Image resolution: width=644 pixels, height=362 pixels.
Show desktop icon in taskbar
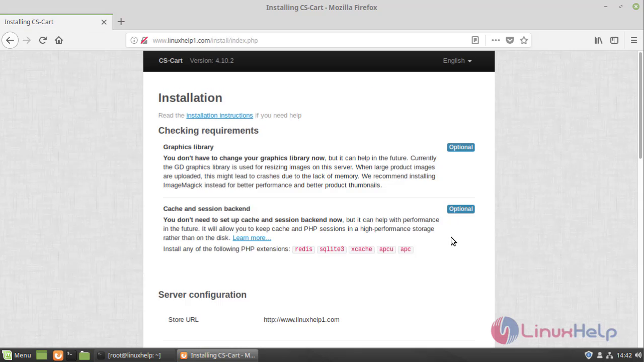(x=42, y=355)
